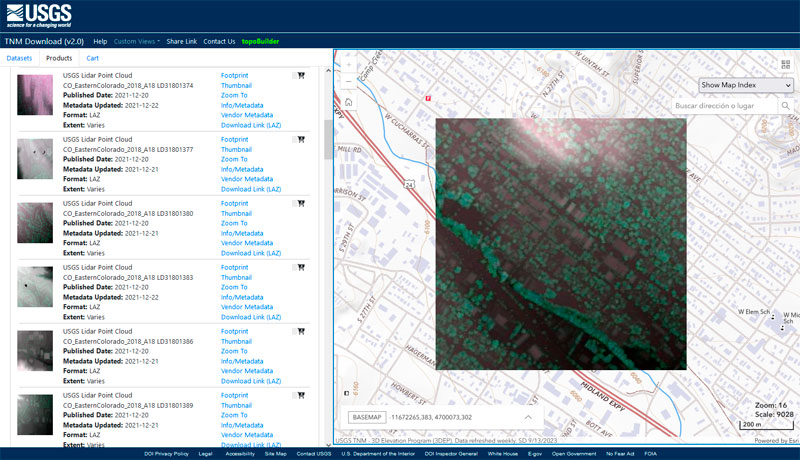Show Footprint for LD31801374
800x460 pixels.
coord(234,75)
